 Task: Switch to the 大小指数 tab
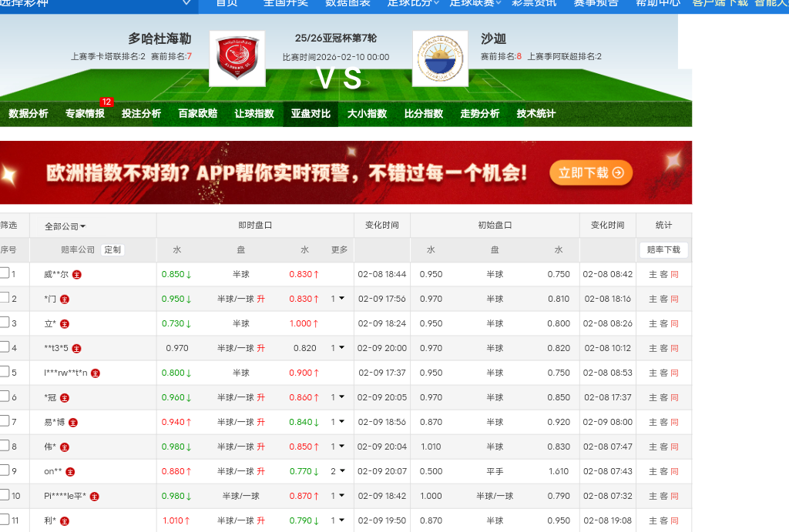pyautogui.click(x=367, y=114)
